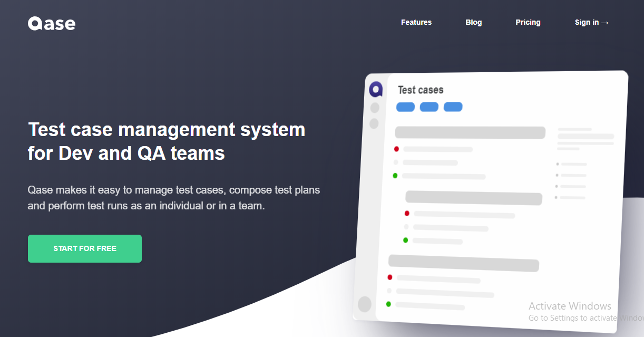Viewport: 644px width, 337px height.
Task: Go to the Blog page
Action: tap(474, 22)
